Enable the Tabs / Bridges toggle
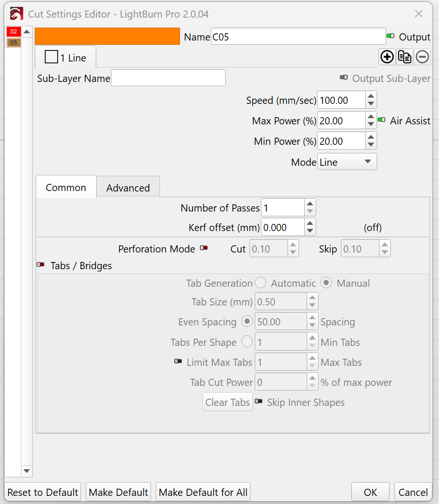 pos(41,265)
